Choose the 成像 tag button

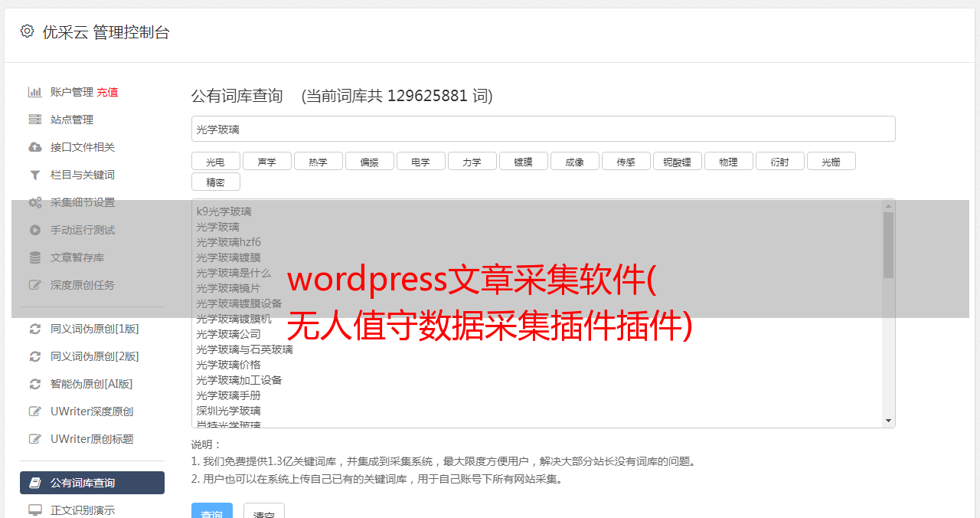574,161
